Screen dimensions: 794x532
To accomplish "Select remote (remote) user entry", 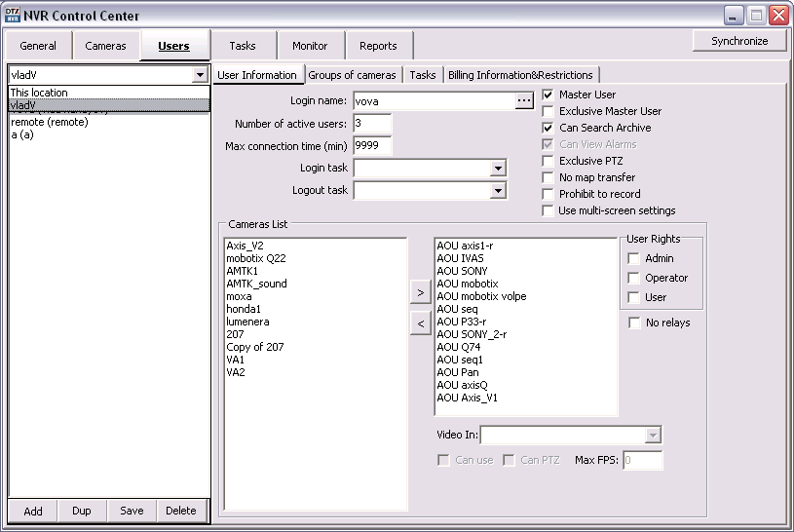I will pyautogui.click(x=109, y=122).
